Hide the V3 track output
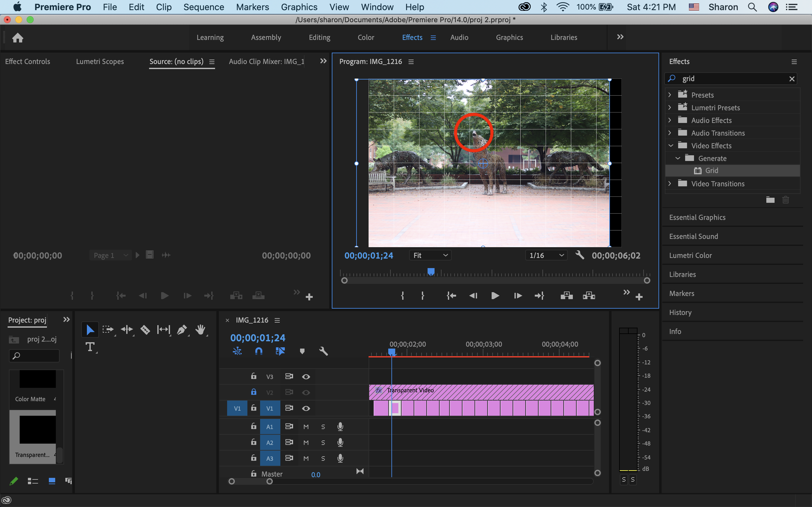The image size is (812, 507). (x=306, y=376)
